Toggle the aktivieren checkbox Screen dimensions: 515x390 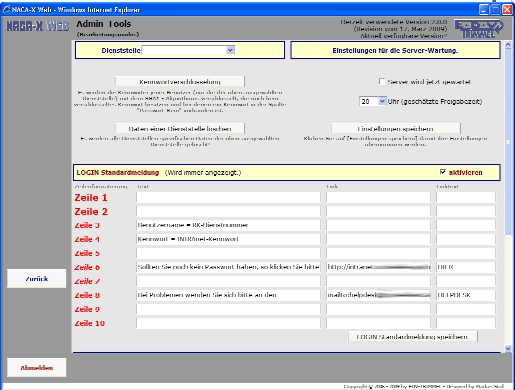[x=443, y=172]
